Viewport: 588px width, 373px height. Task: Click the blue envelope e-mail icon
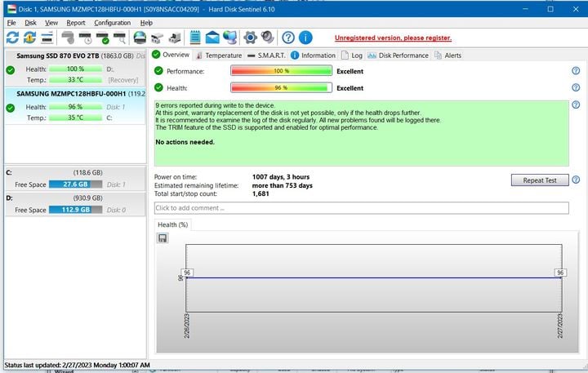(x=212, y=38)
